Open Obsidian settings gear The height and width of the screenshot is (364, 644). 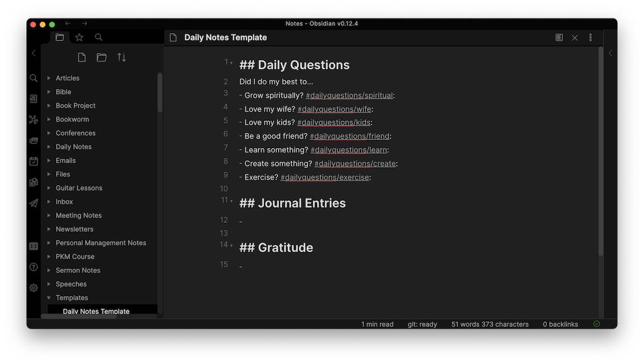coord(34,288)
